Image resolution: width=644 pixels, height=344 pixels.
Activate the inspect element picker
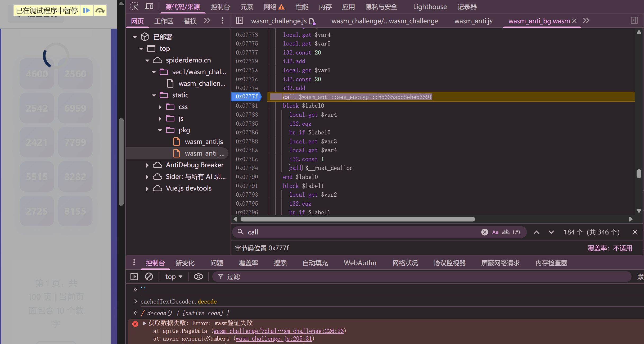click(134, 7)
